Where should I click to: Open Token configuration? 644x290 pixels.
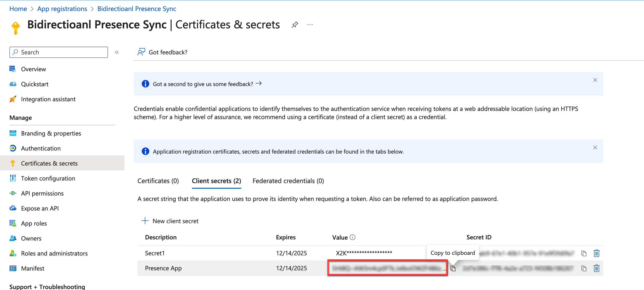[48, 178]
